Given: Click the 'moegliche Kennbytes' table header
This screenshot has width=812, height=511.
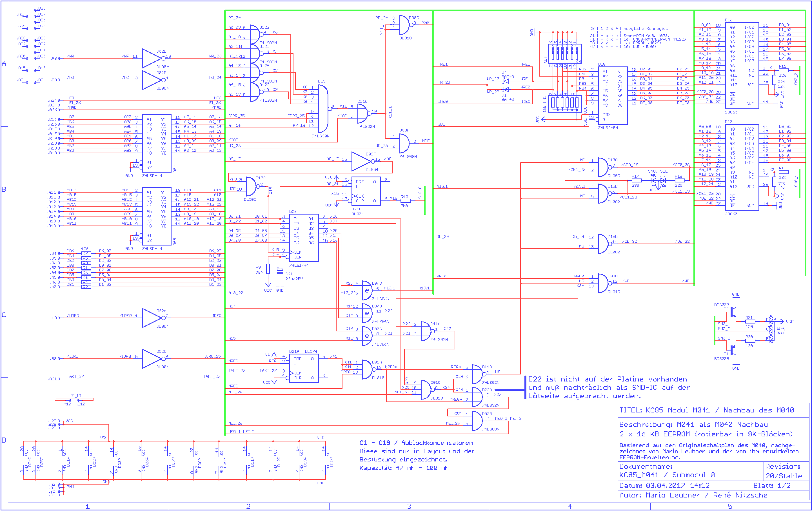Looking at the screenshot, I should coord(646,29).
